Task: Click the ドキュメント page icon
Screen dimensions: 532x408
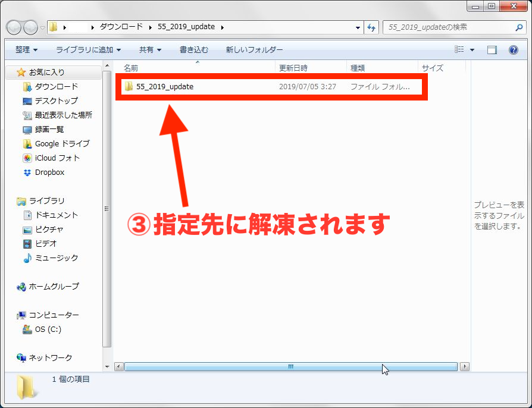Action: (x=27, y=215)
